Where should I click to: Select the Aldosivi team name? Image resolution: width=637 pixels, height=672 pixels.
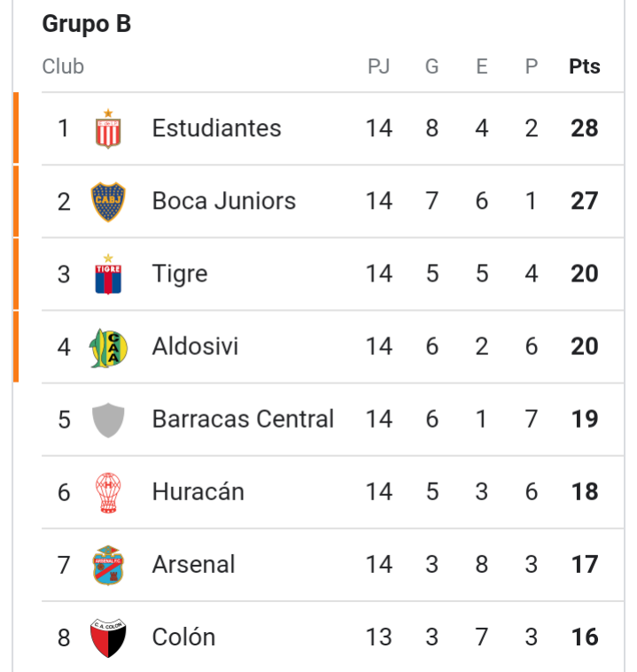click(195, 346)
